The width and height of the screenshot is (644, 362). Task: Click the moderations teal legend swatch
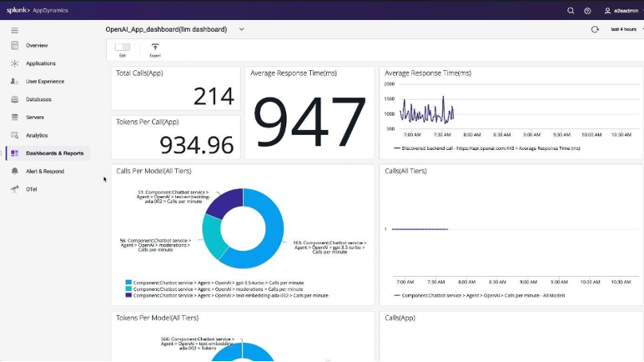coord(128,289)
